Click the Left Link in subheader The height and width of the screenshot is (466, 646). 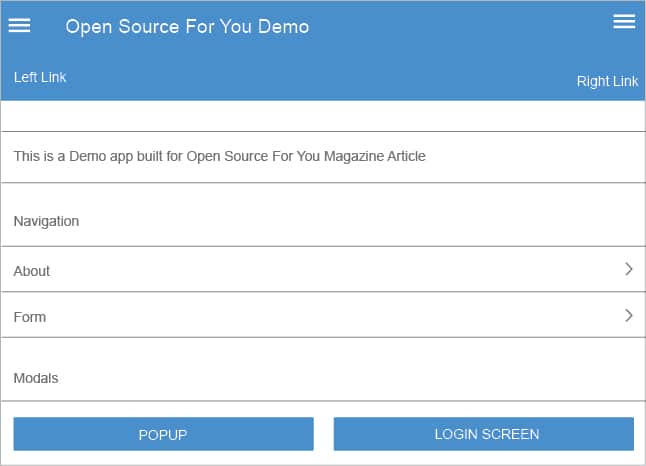(40, 77)
